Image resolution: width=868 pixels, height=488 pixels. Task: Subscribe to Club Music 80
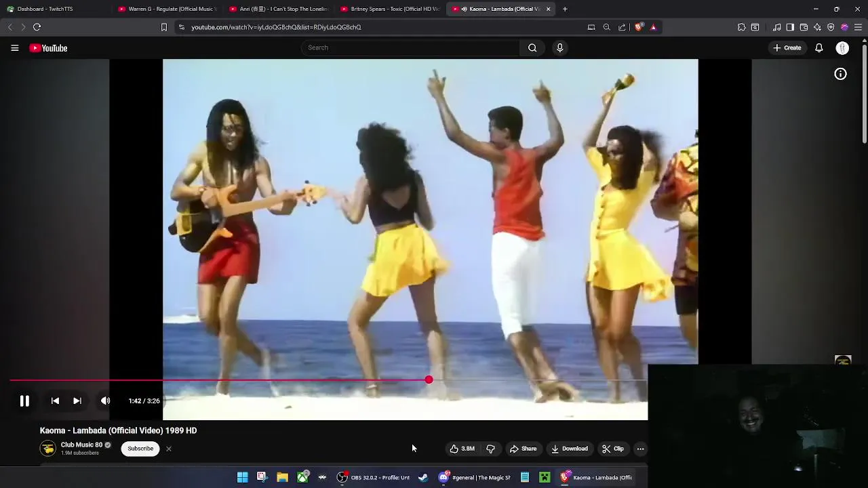click(140, 449)
